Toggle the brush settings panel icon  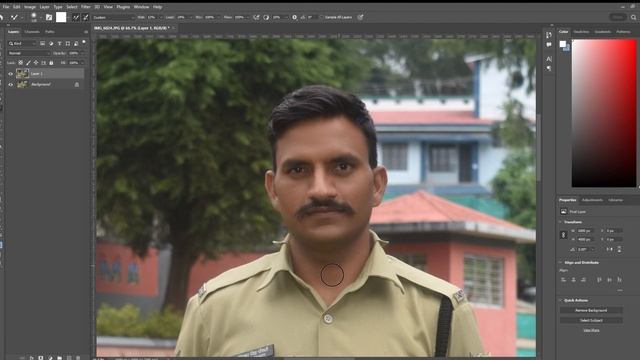click(x=49, y=17)
